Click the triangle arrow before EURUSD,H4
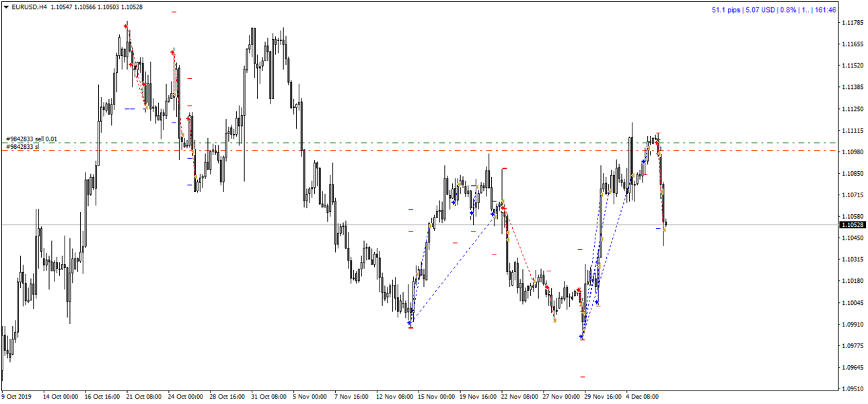This screenshot has height=404, width=868. pyautogui.click(x=6, y=7)
